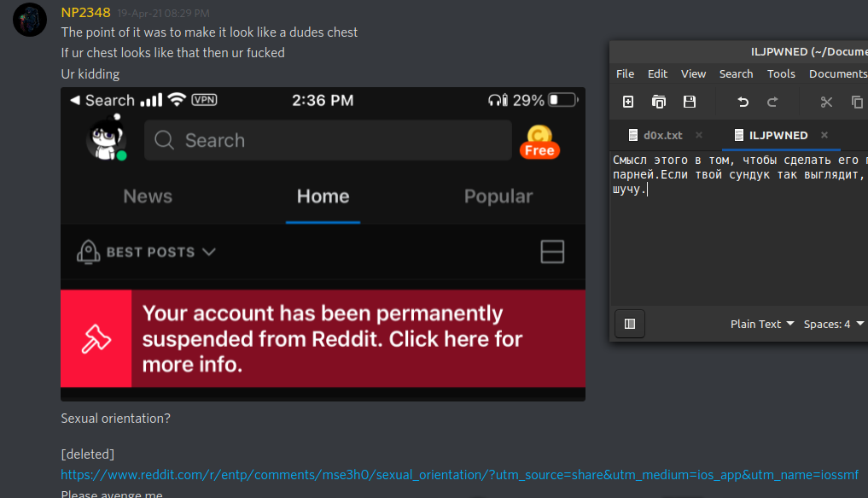Undo the last edit in gedit
The image size is (868, 498).
click(743, 102)
